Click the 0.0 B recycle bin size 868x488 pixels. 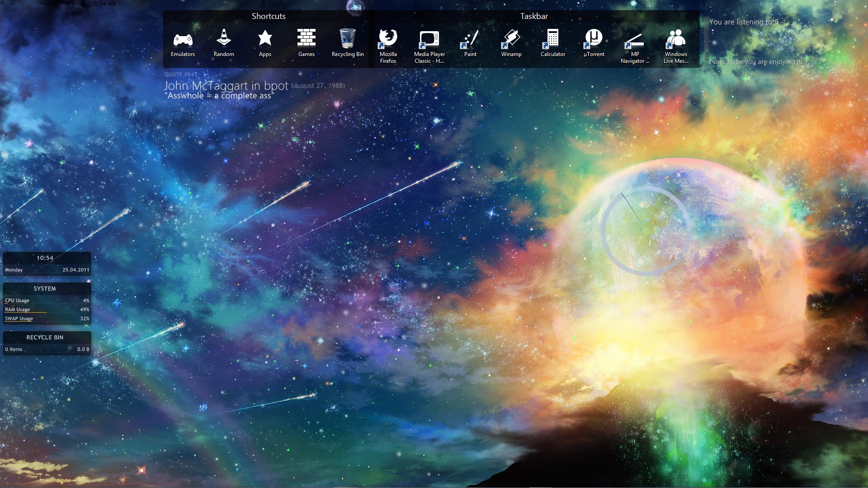click(83, 349)
